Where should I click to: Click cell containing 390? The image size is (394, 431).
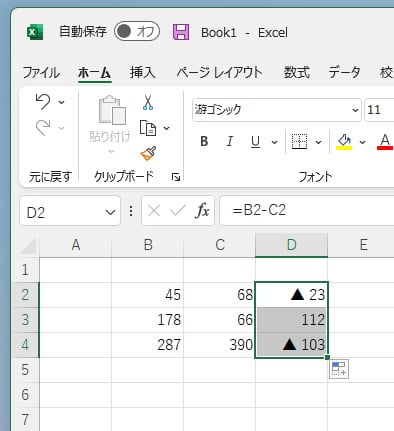tap(220, 345)
